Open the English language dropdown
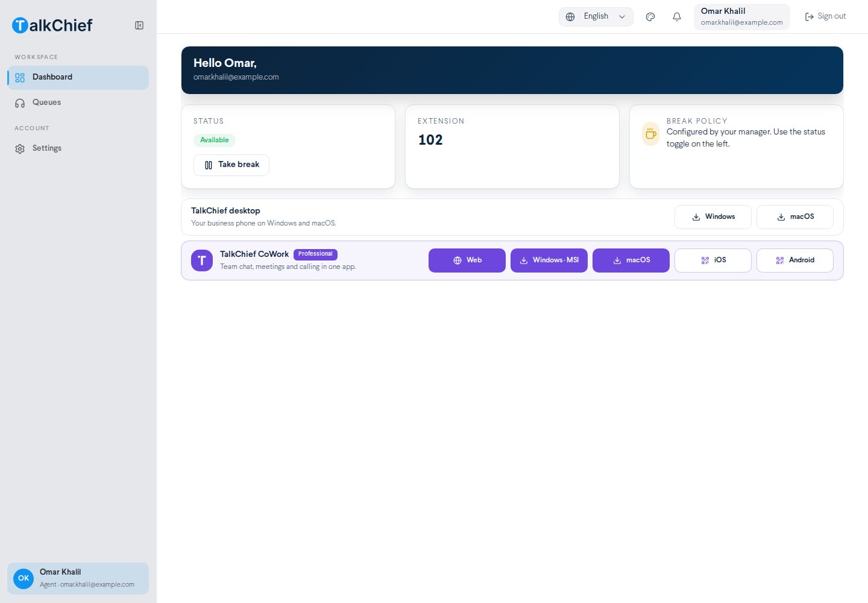 596,17
